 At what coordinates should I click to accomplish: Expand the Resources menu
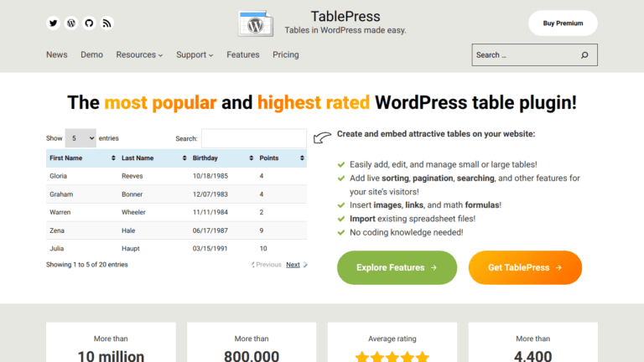coord(140,55)
